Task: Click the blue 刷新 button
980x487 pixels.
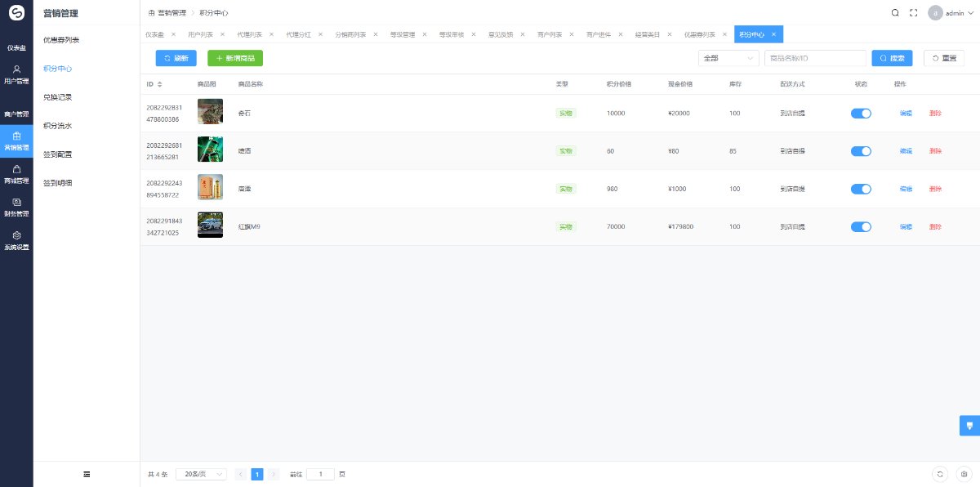Action: pyautogui.click(x=176, y=58)
